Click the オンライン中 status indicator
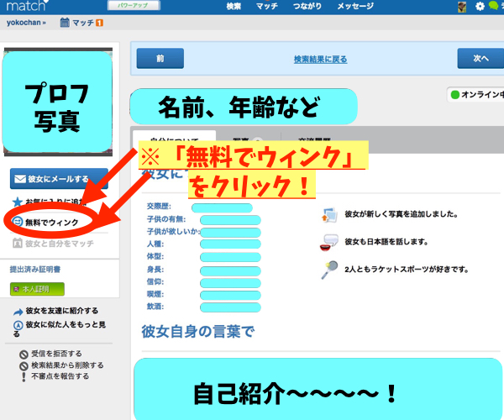The image size is (504, 420). click(477, 94)
